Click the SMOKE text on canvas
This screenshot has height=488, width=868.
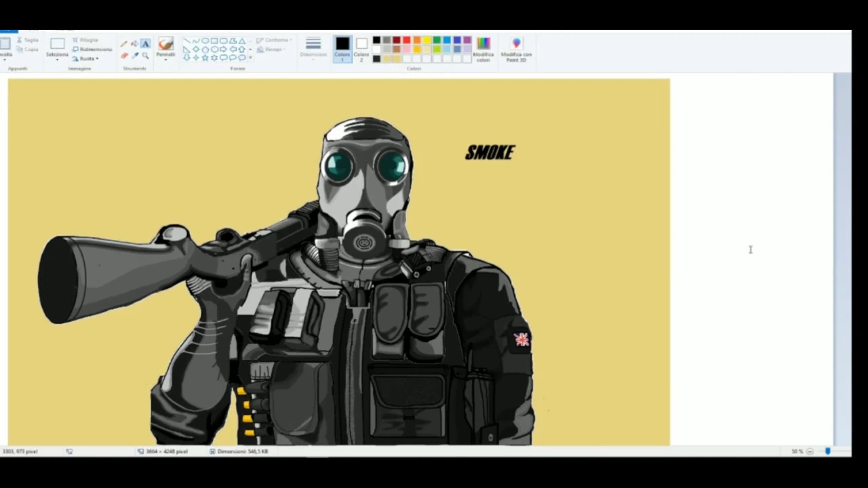point(490,152)
